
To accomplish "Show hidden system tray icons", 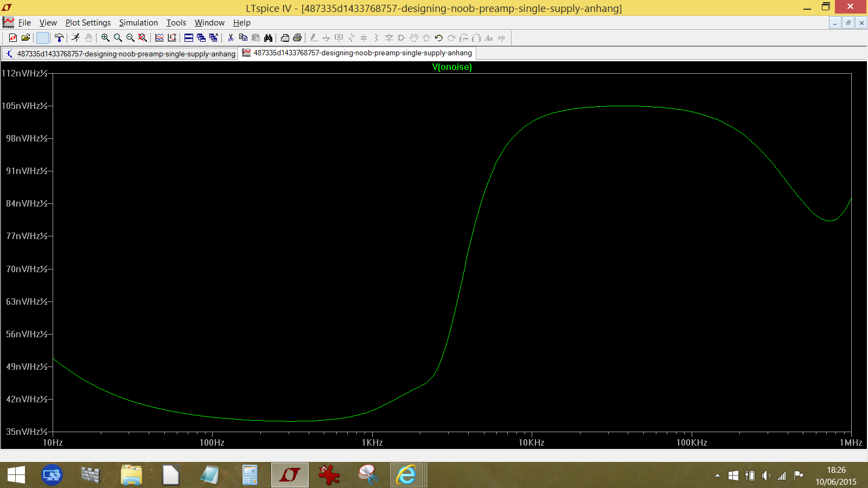I will [717, 476].
